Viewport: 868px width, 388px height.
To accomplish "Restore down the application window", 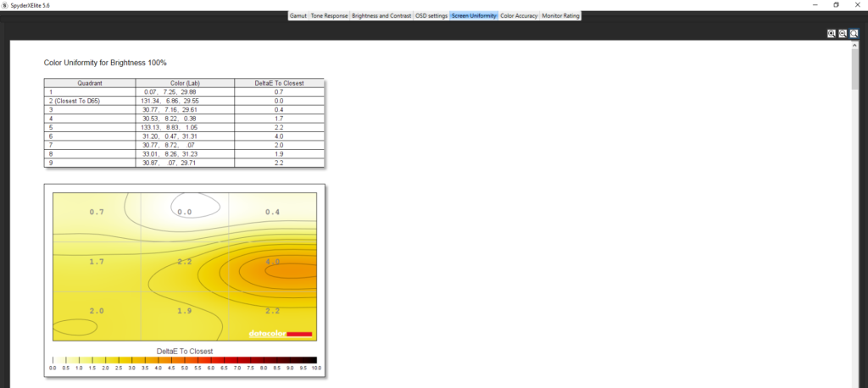I will (x=836, y=4).
